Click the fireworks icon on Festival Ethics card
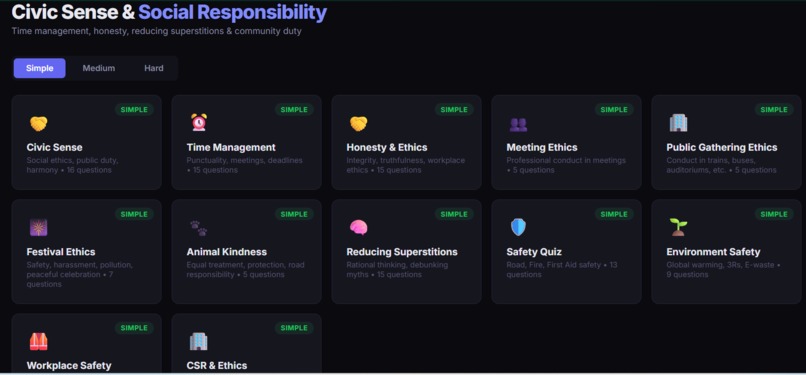The height and width of the screenshot is (375, 806). pyautogui.click(x=39, y=228)
